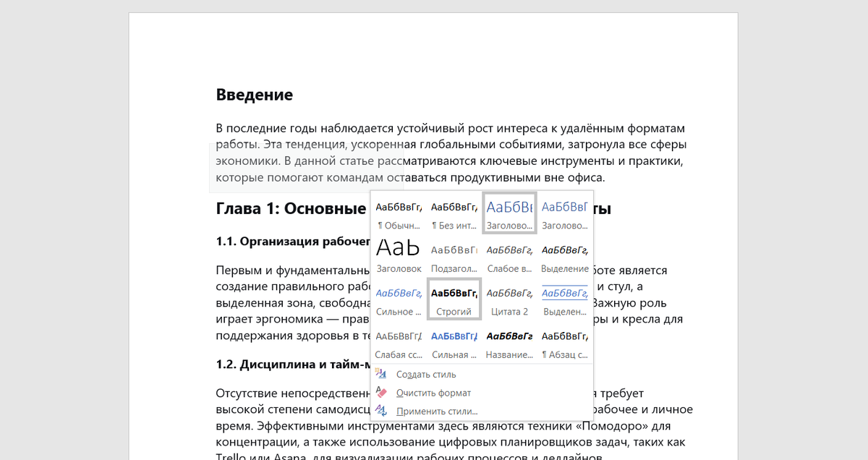Image resolution: width=868 pixels, height=460 pixels.
Task: Apply the Строгий bold style
Action: tap(454, 300)
